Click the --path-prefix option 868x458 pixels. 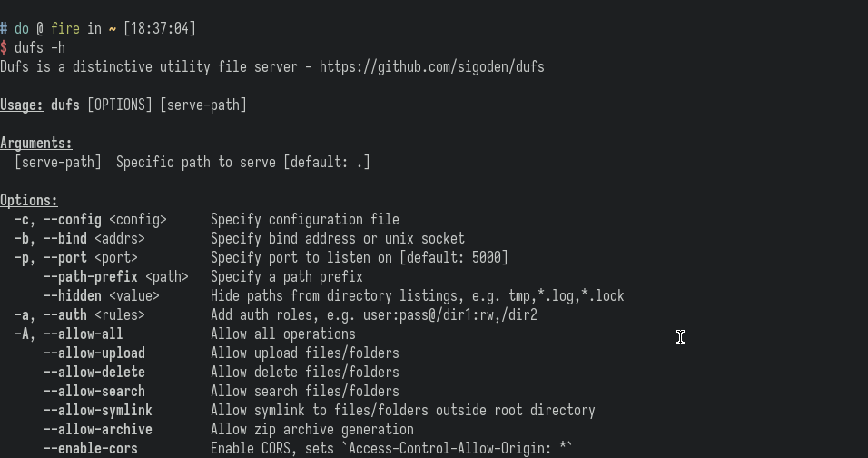pyautogui.click(x=91, y=277)
